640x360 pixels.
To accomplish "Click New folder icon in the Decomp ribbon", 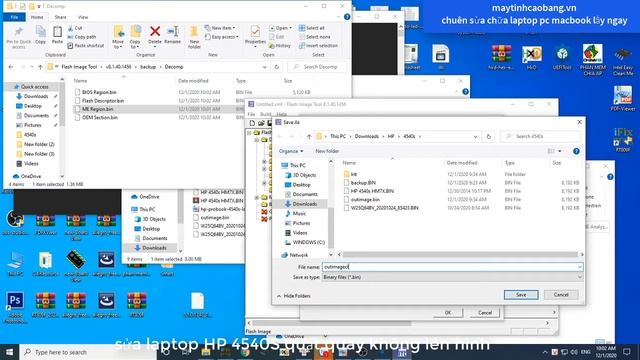I will (194, 38).
